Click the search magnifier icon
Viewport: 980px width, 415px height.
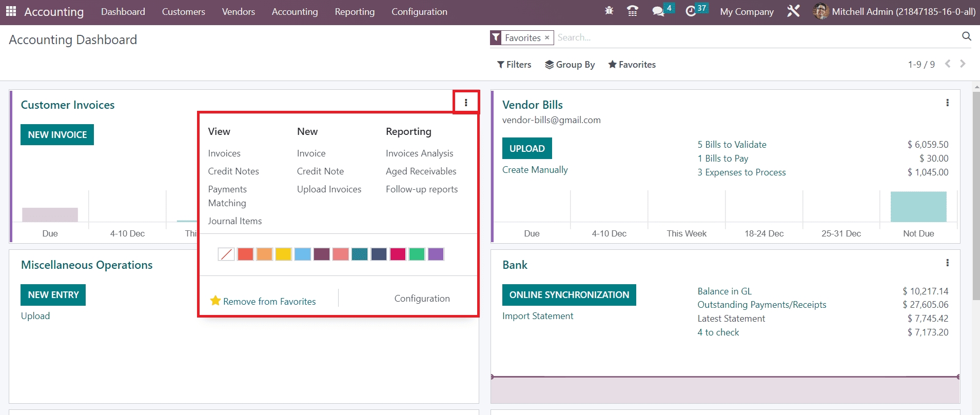(x=967, y=36)
